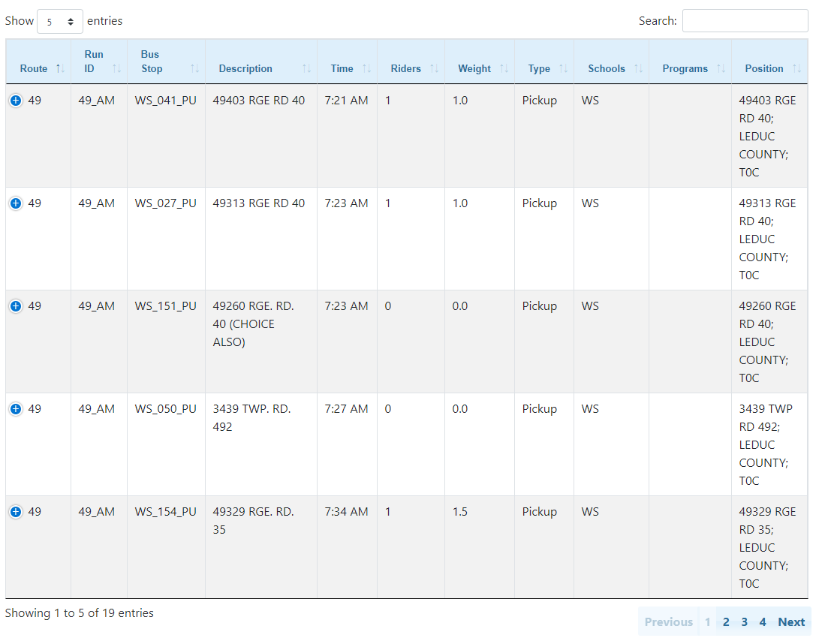This screenshot has width=819, height=644.
Task: Expand row details for stop WS_151_PU
Action: (16, 306)
